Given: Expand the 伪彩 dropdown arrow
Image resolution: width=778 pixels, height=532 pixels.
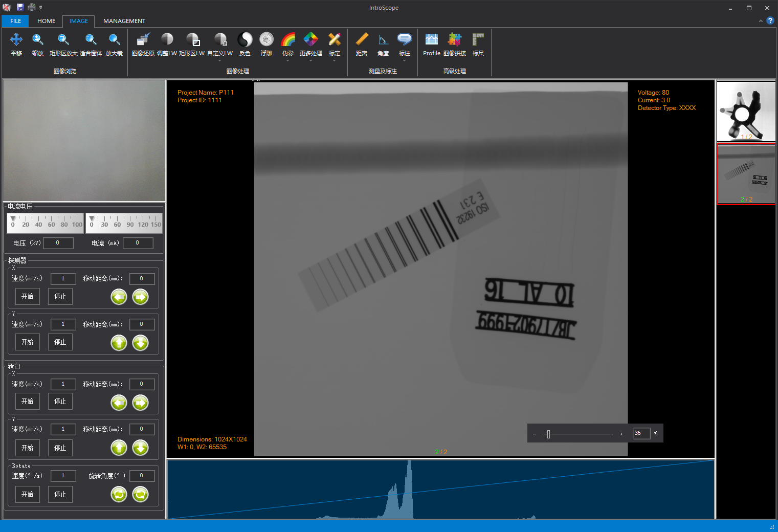Looking at the screenshot, I should point(288,60).
